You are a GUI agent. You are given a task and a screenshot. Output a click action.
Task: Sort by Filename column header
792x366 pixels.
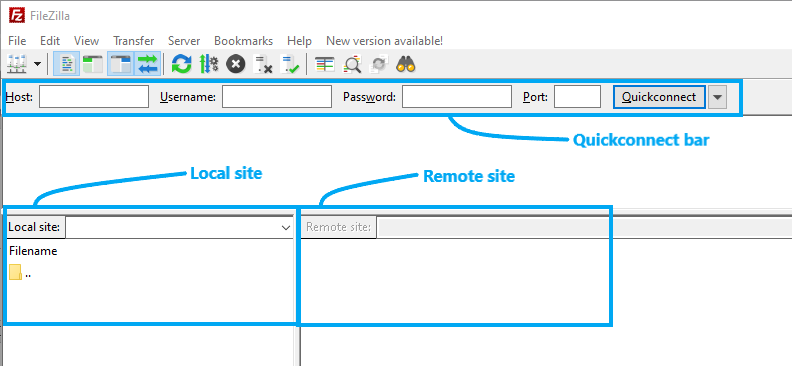33,251
